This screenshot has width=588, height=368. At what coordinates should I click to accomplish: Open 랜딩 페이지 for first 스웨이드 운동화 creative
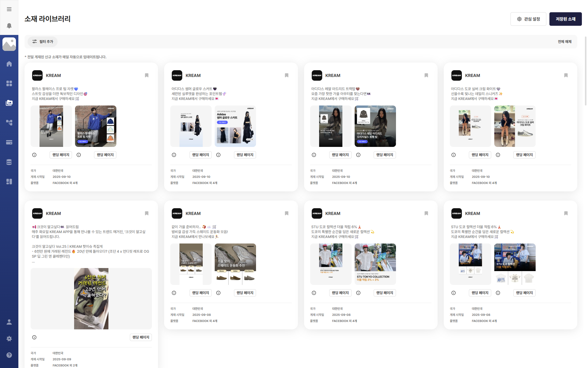(x=201, y=293)
